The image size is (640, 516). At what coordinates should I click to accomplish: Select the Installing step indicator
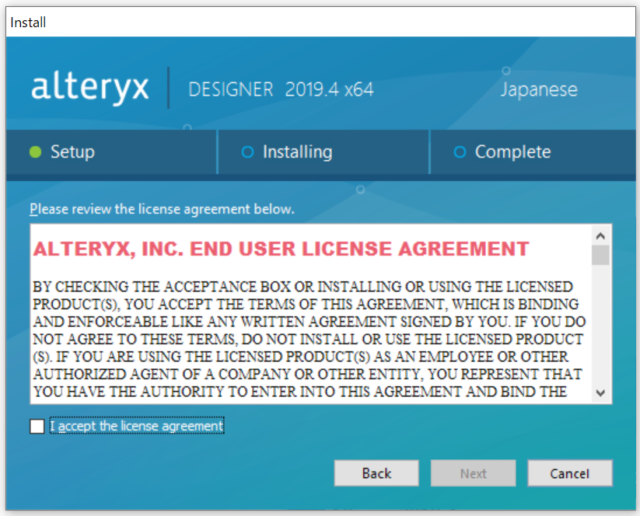pos(324,152)
